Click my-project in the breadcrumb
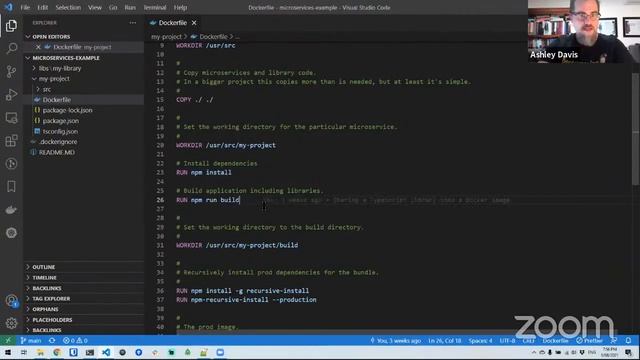 coord(166,37)
